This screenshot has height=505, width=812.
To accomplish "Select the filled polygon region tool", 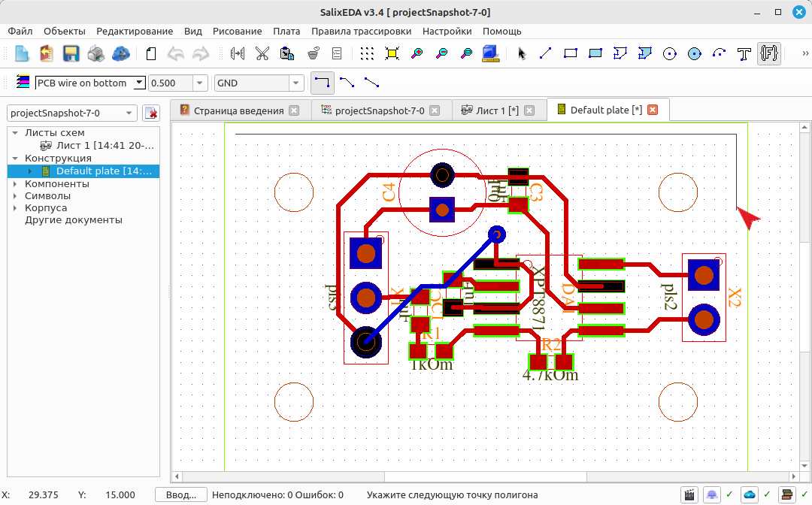I will (x=645, y=53).
